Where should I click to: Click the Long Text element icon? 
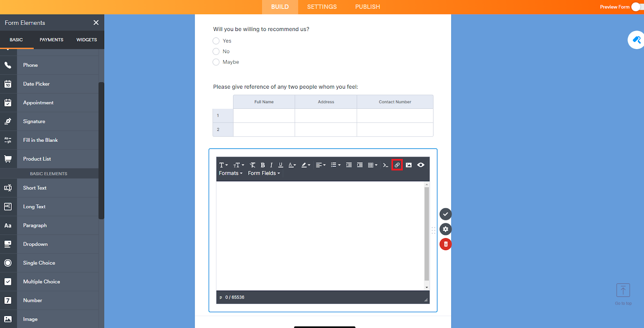pyautogui.click(x=8, y=206)
